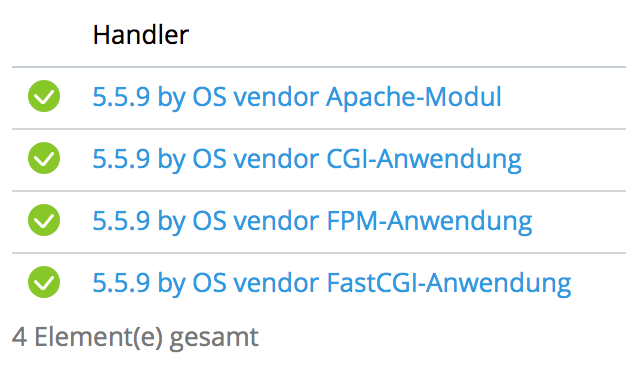Click the word 'CGI-Anwendung' in the second row
This screenshot has height=388, width=626.
[424, 159]
